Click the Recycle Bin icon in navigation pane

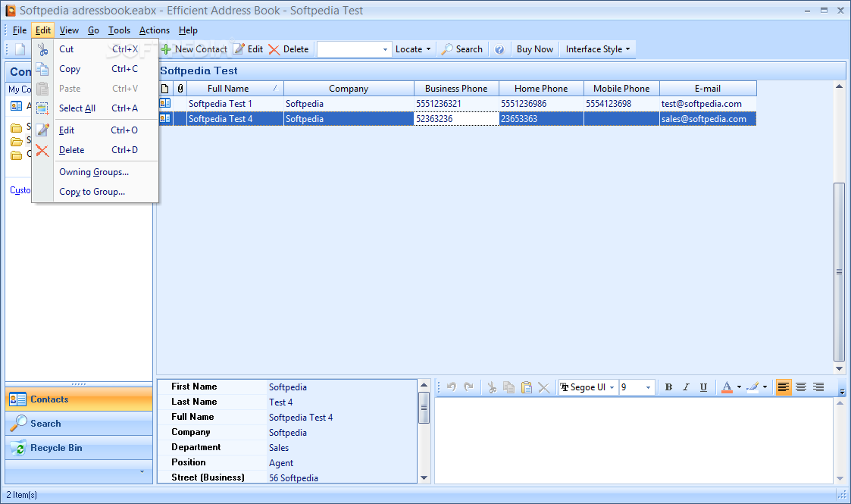pos(18,448)
